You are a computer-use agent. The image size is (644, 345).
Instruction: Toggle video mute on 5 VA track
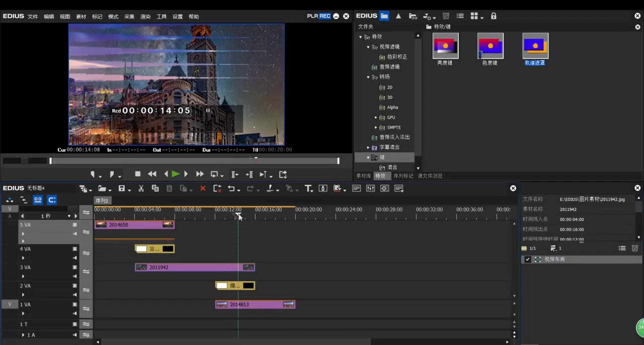(75, 225)
